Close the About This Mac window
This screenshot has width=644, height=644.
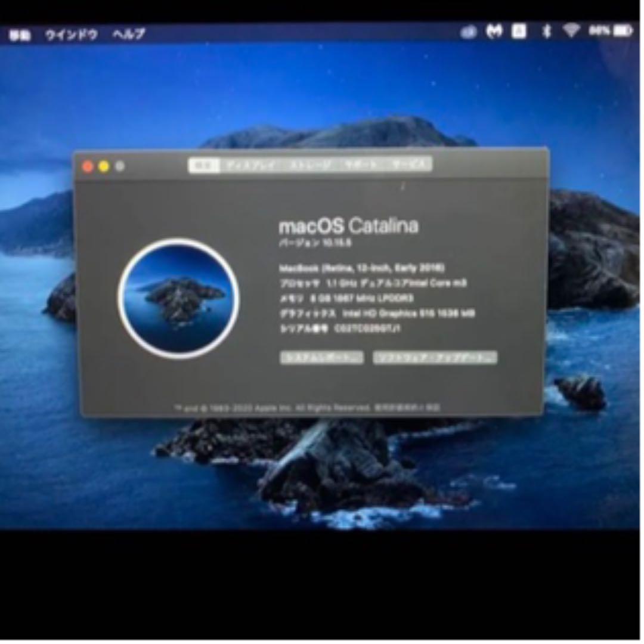point(88,167)
